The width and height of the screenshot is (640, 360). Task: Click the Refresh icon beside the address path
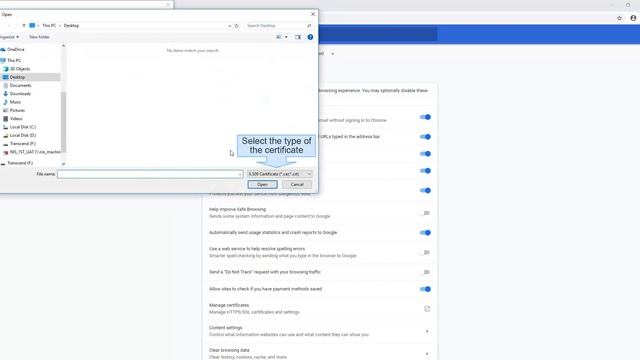point(237,26)
